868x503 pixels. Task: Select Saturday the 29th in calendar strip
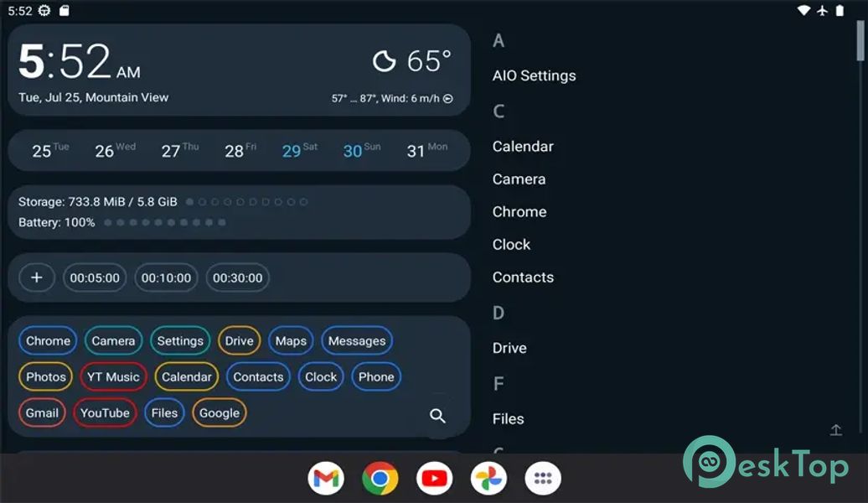pyautogui.click(x=299, y=150)
